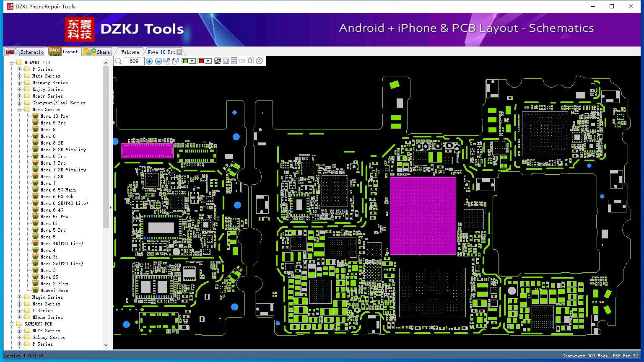
Task: Click the page-flip icon right of the minus button
Action: click(x=167, y=61)
